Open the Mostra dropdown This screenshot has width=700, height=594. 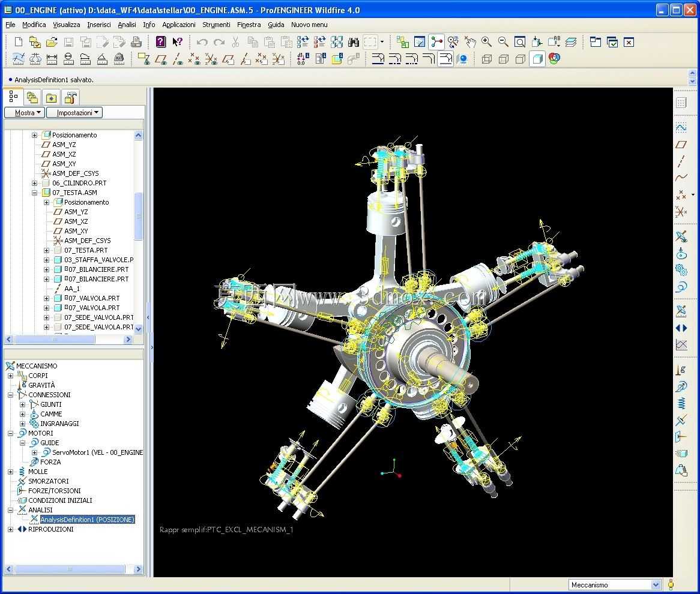coord(24,112)
